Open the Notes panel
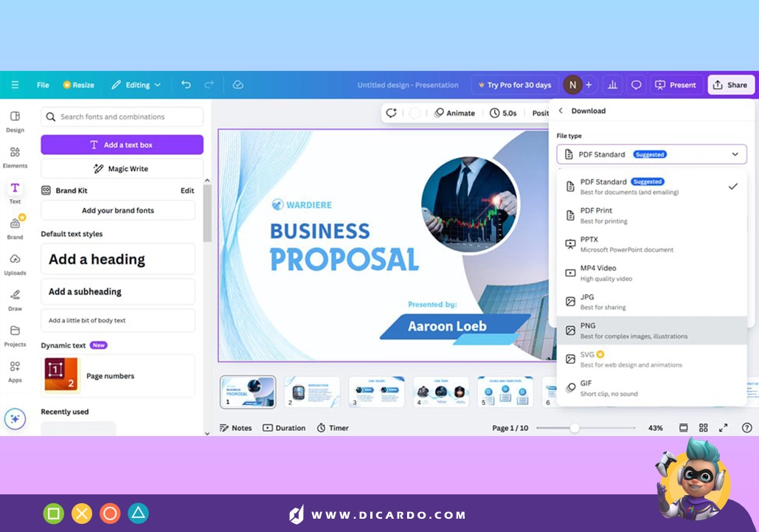This screenshot has height=532, width=759. point(236,428)
